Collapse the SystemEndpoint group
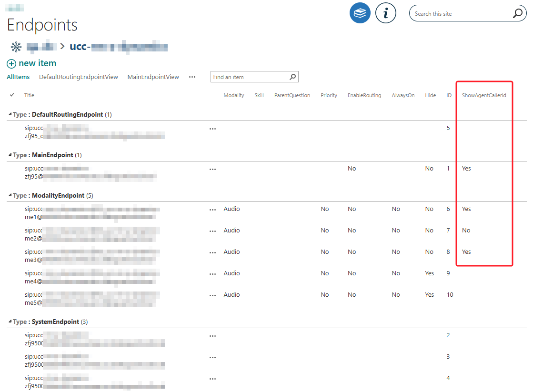Image resolution: width=533 pixels, height=392 pixels. [10, 322]
